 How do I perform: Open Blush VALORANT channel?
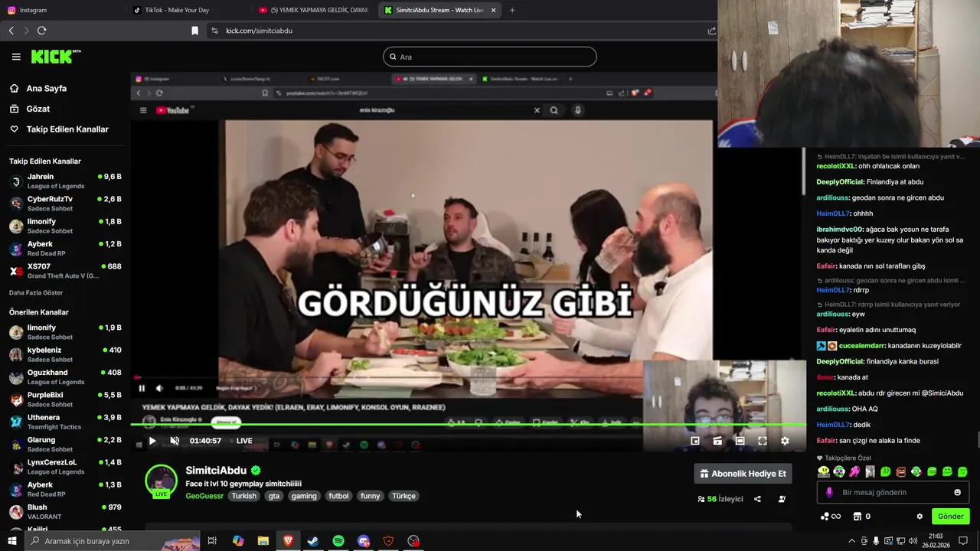click(x=65, y=512)
